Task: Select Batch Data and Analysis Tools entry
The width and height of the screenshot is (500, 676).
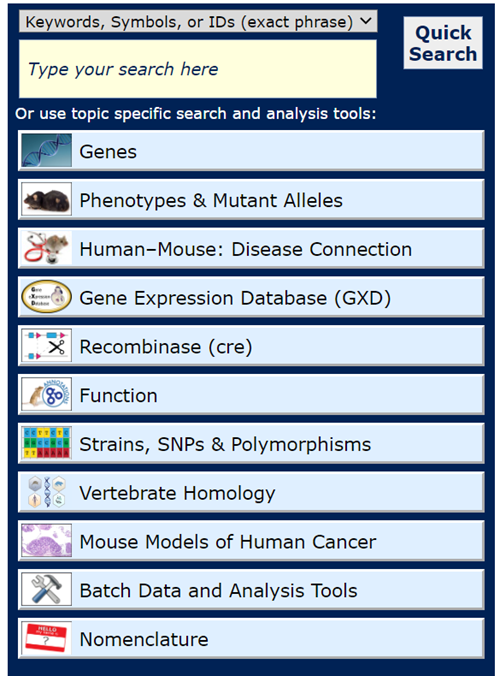Action: tap(219, 591)
